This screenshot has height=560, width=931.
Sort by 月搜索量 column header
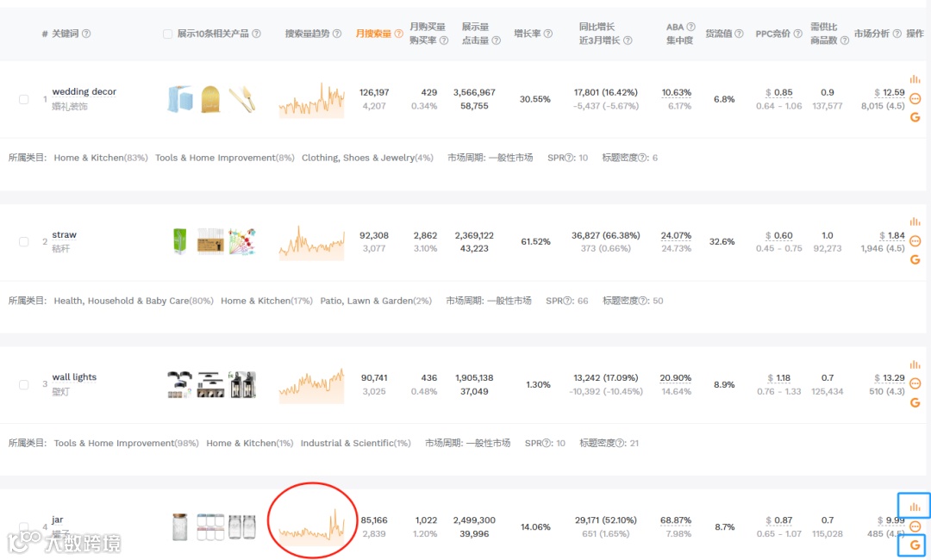click(373, 34)
